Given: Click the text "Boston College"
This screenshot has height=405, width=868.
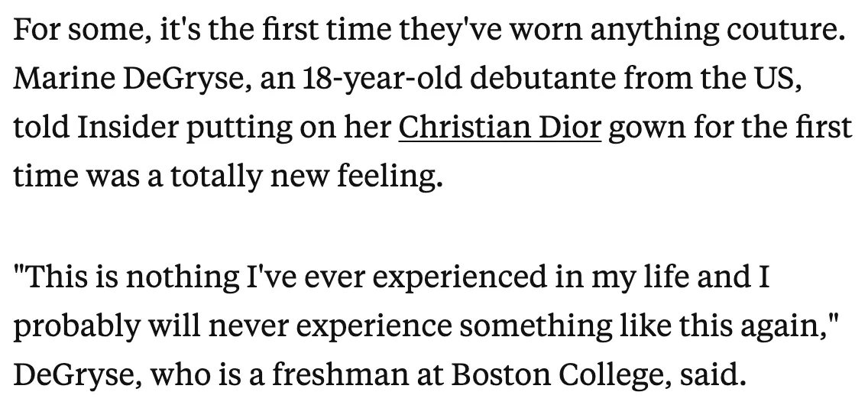Looking at the screenshot, I should coord(556,376).
